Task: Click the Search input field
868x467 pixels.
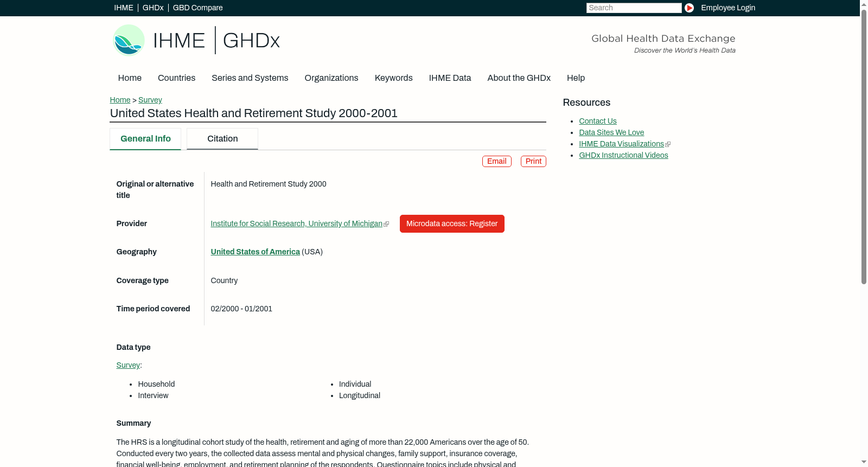Action: point(634,8)
